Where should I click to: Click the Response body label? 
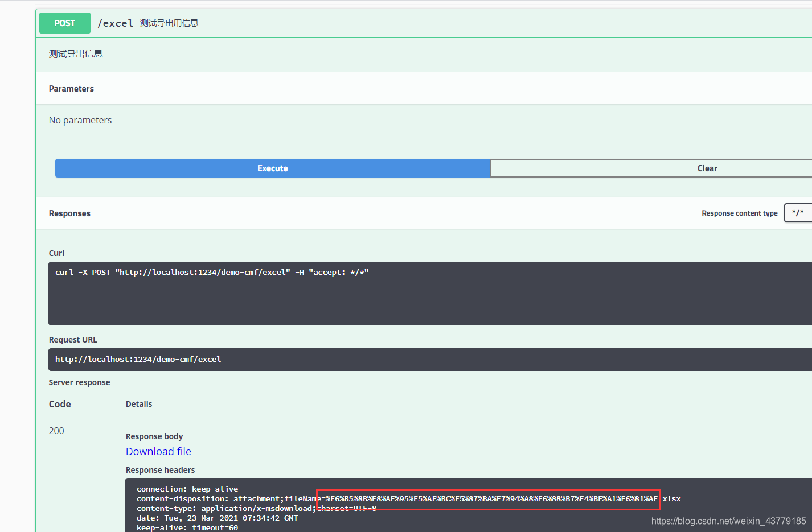(154, 436)
